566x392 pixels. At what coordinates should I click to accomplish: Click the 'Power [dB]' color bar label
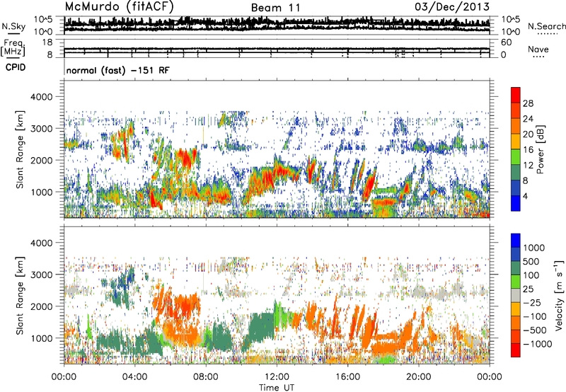click(x=540, y=149)
